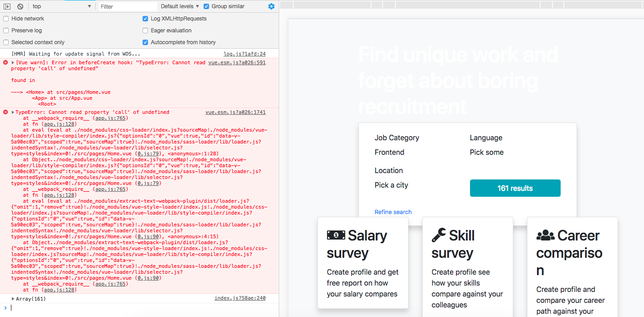Click the people icon on Career comparison card
This screenshot has height=317, width=644.
545,235
